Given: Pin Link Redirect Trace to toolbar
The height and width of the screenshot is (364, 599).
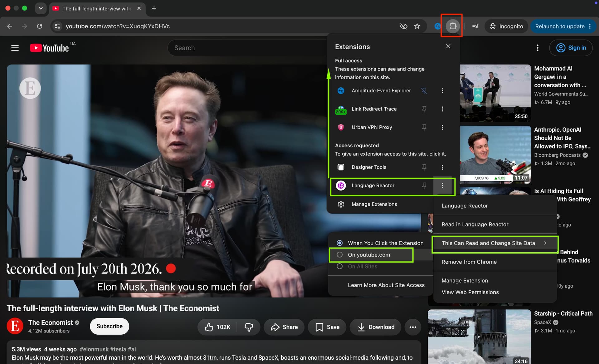Looking at the screenshot, I should pos(424,109).
